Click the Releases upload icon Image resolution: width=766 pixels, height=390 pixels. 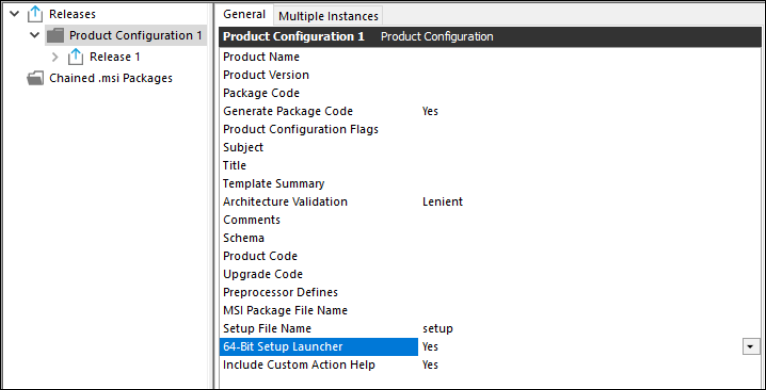pos(35,14)
